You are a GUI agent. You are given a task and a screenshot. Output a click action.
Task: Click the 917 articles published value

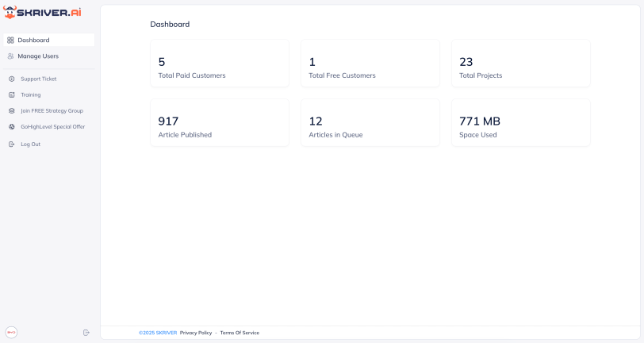[168, 121]
